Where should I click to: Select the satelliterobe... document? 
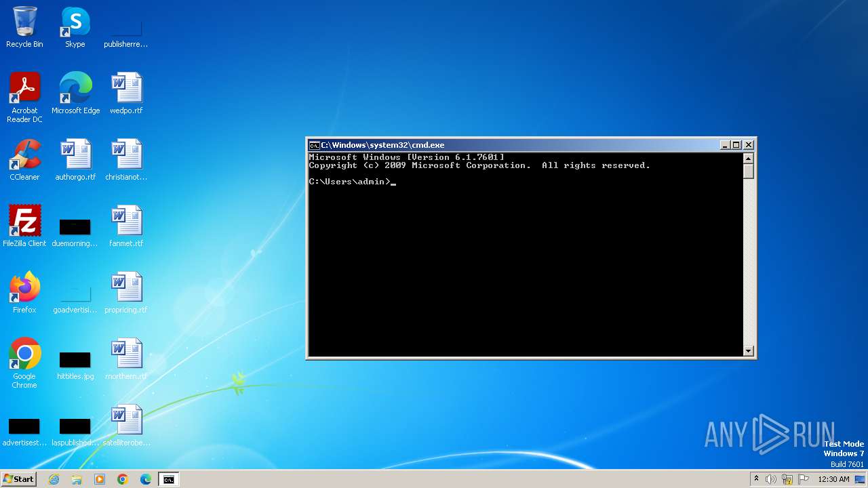(126, 425)
